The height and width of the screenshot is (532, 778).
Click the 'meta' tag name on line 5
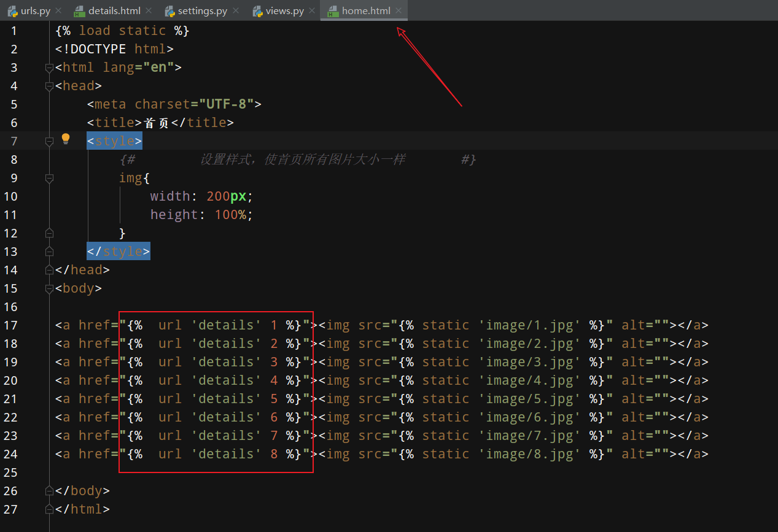point(111,104)
